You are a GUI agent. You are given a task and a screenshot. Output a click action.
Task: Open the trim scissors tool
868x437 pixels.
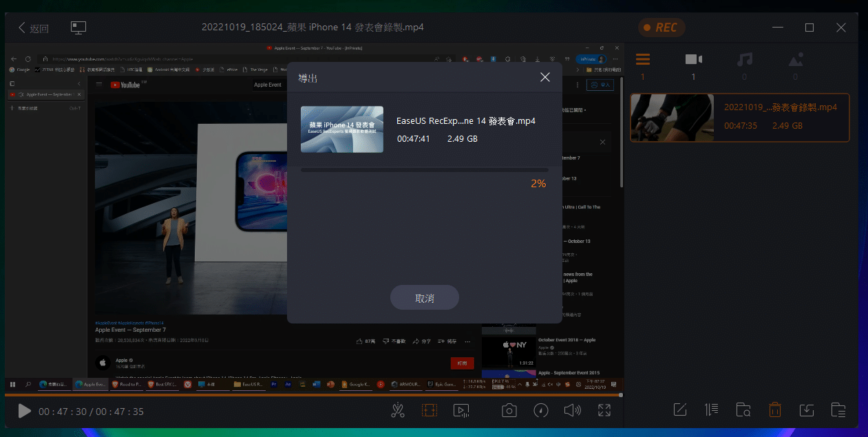[x=397, y=411]
